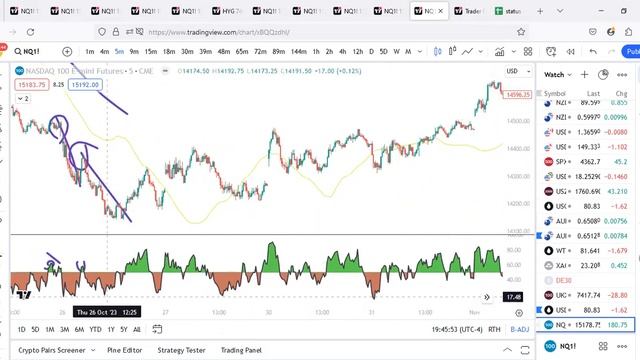Image resolution: width=640 pixels, height=360 pixels.
Task: Click the Publish button
Action: pyautogui.click(x=631, y=51)
